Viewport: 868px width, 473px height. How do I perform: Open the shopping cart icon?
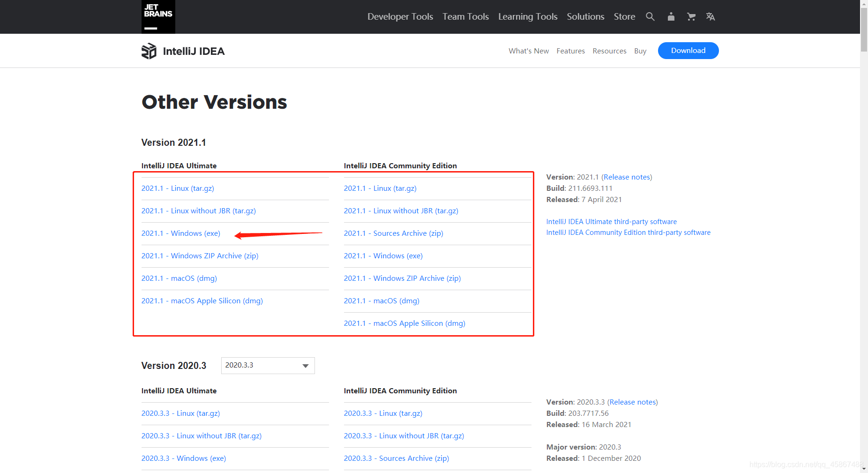click(x=691, y=16)
